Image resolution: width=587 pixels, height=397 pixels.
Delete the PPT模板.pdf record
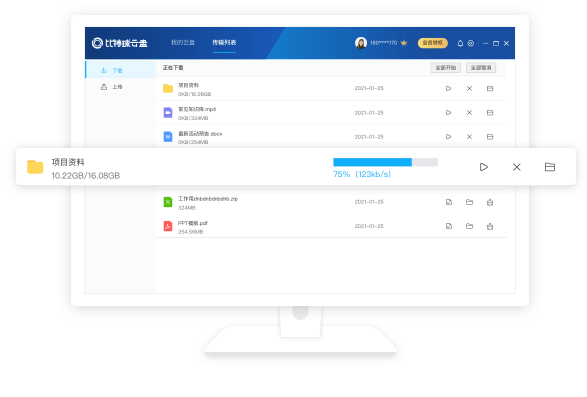point(490,226)
